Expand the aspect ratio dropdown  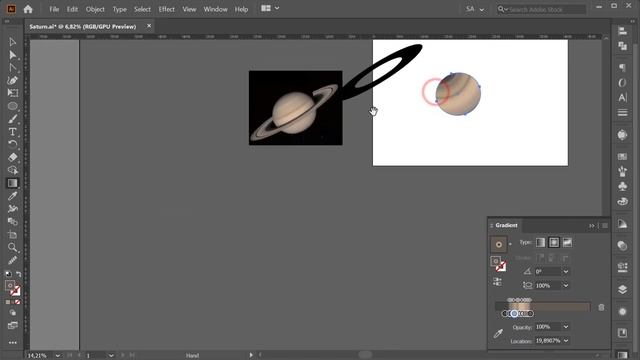pyautogui.click(x=566, y=285)
